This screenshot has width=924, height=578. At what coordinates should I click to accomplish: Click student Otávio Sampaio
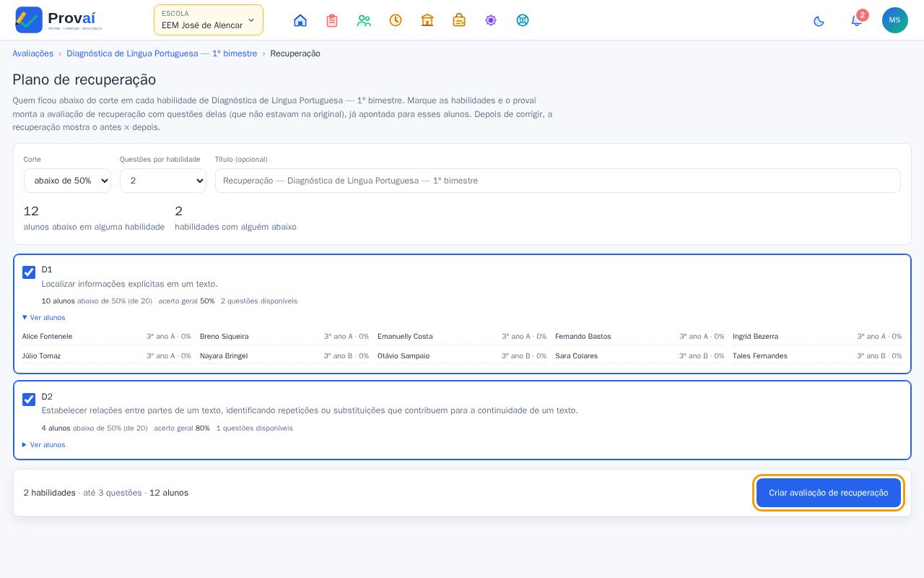404,356
